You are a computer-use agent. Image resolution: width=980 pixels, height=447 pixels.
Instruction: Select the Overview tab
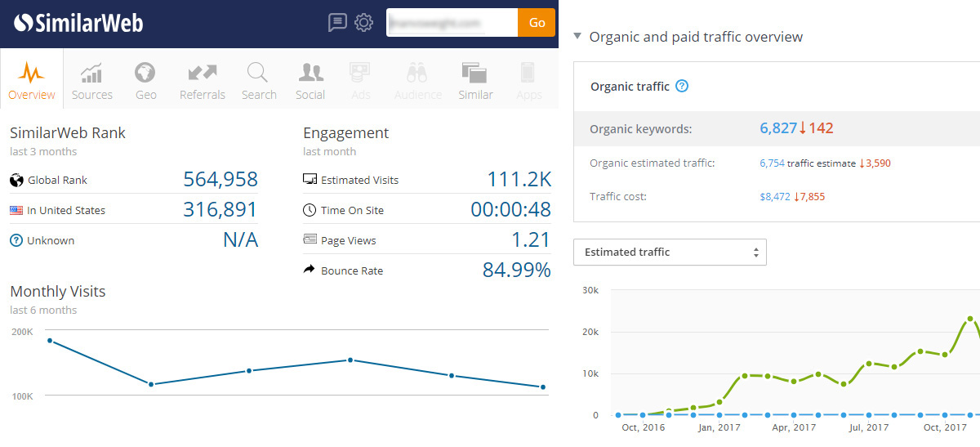coord(32,79)
